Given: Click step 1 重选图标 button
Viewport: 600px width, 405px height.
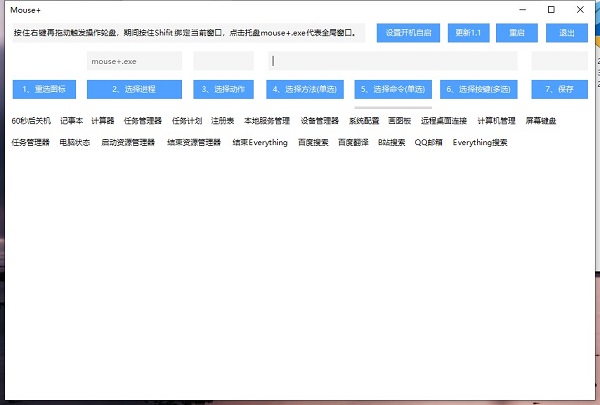Looking at the screenshot, I should [43, 89].
